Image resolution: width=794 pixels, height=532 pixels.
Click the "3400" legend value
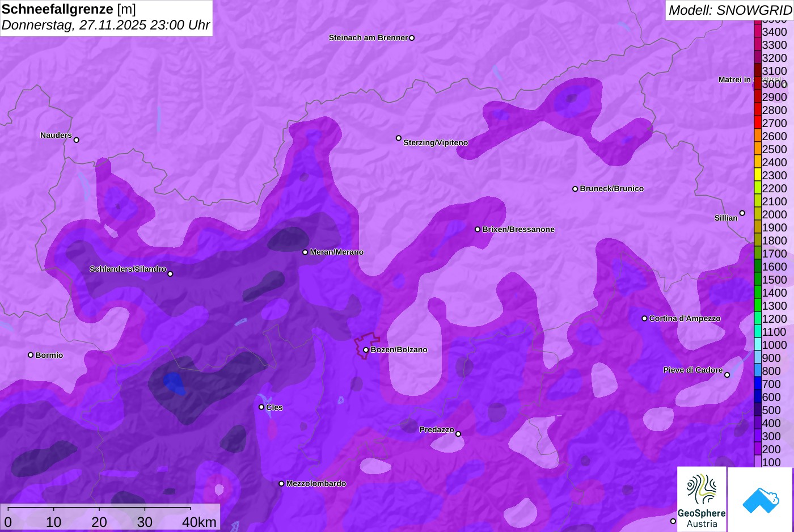tap(775, 32)
